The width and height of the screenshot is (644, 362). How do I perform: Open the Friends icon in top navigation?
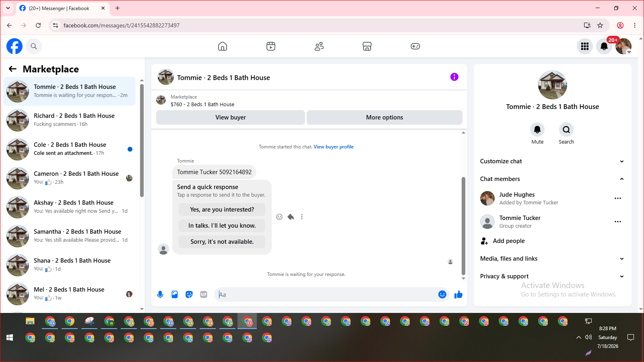319,46
